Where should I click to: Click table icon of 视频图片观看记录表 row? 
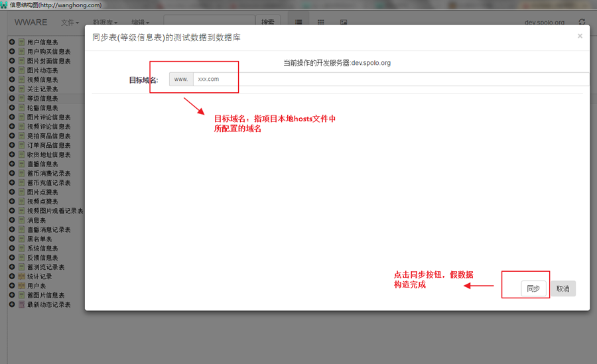click(x=22, y=211)
